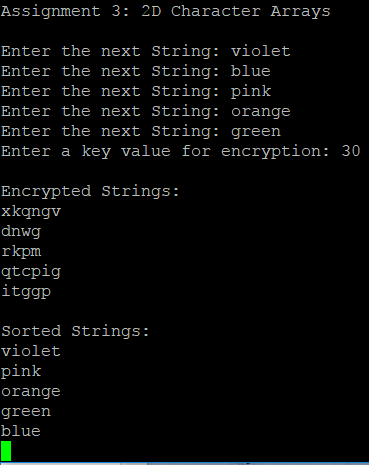Click the green terminal cursor block

pyautogui.click(x=6, y=451)
